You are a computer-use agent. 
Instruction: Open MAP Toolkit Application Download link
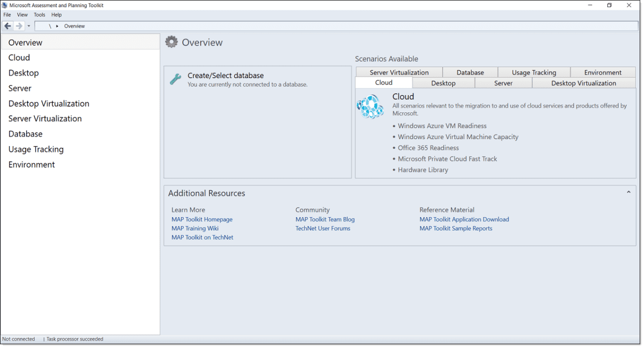(464, 219)
